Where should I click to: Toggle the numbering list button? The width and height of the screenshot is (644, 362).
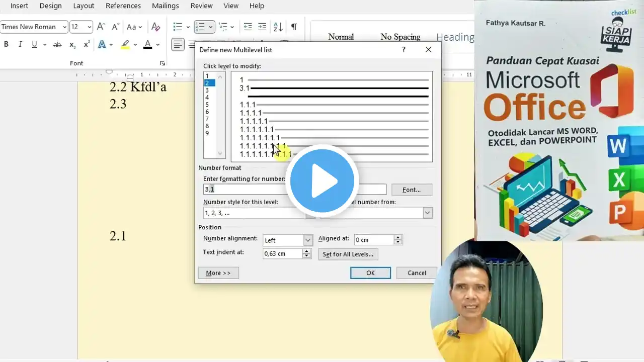point(200,27)
